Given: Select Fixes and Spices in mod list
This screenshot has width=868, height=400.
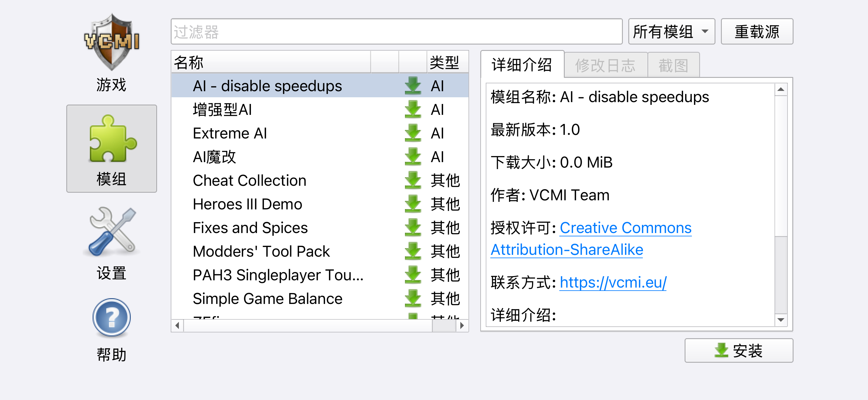Looking at the screenshot, I should coord(250,227).
